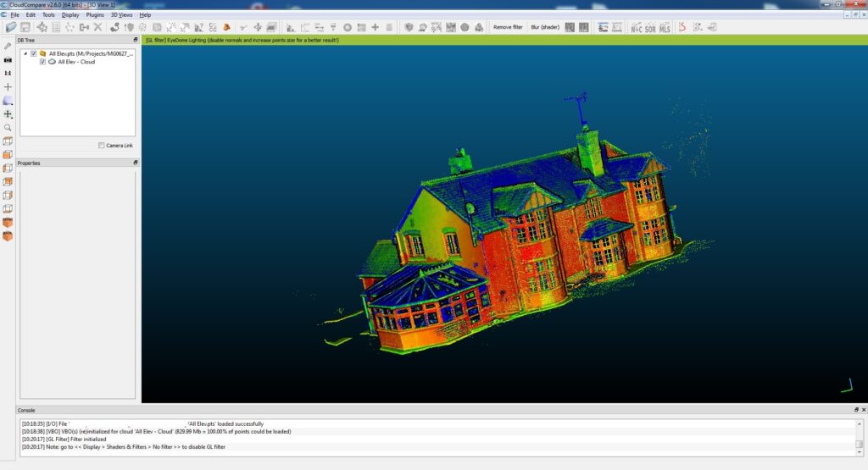Open the Plugins menu
This screenshot has height=470, width=868.
(x=95, y=15)
